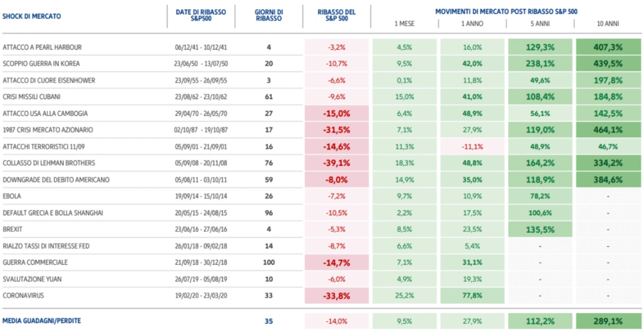Click the dark red -39,1% cell
Screen dimensions: 644x336
click(336, 163)
